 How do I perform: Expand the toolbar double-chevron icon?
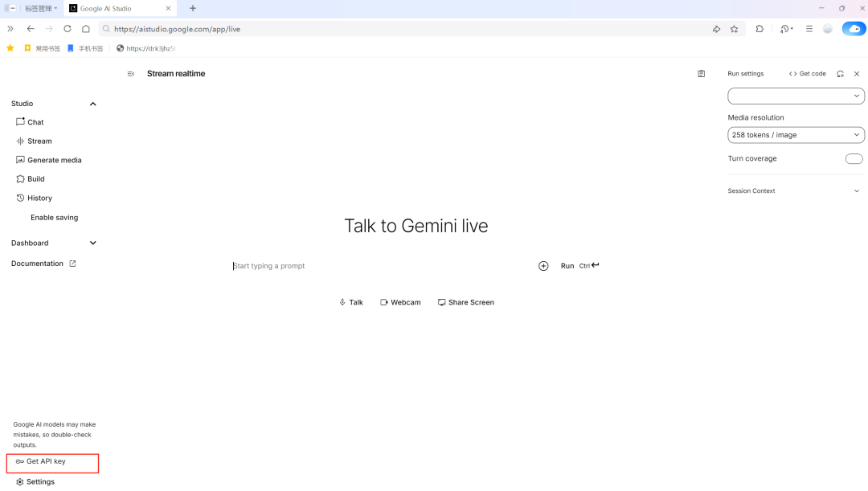(x=10, y=29)
